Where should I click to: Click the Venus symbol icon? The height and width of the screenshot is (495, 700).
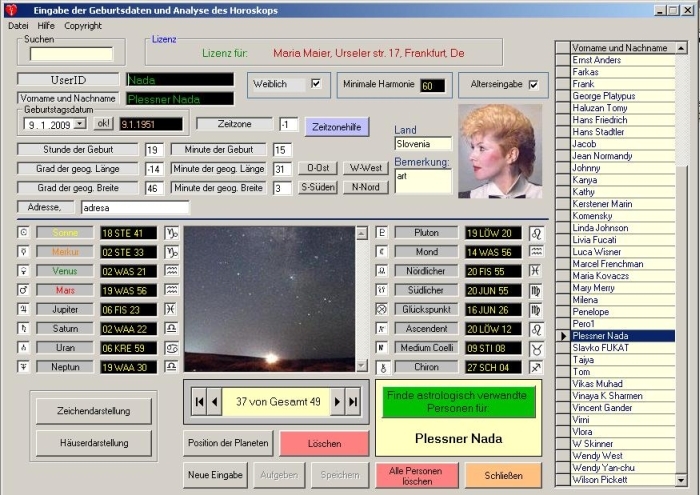(x=24, y=271)
